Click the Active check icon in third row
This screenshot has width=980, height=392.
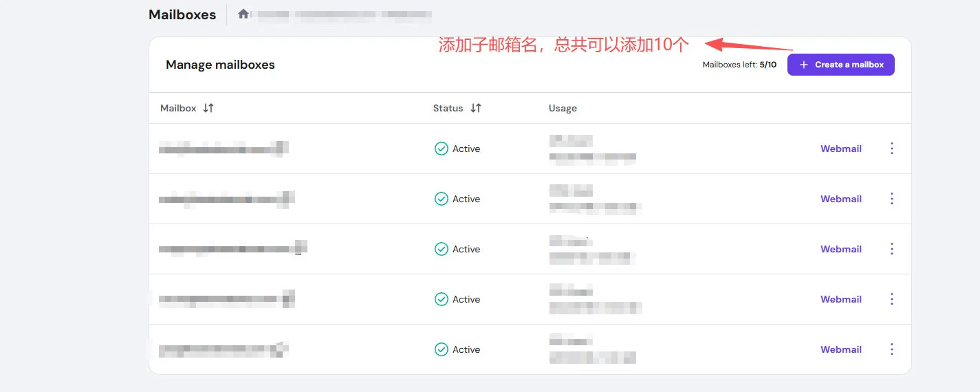coord(442,249)
